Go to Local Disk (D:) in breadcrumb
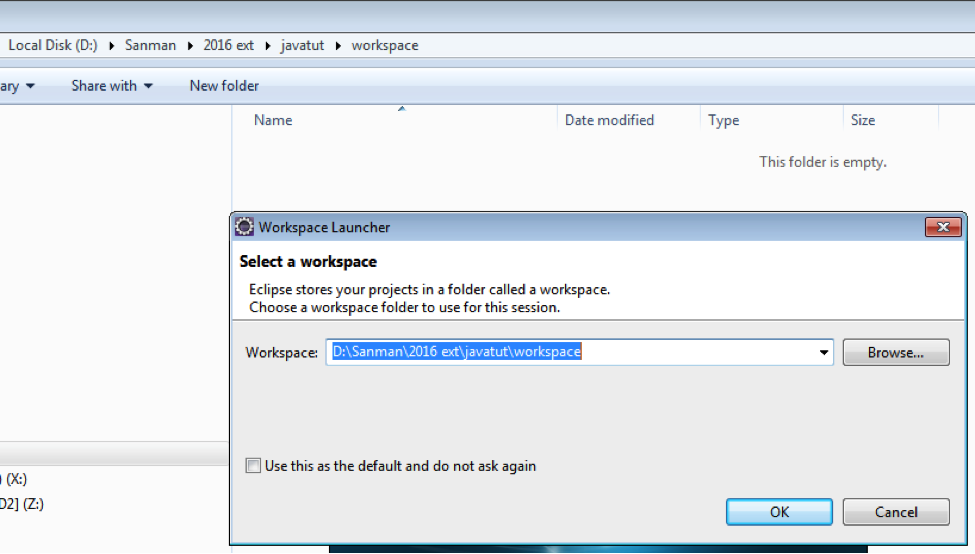This screenshot has width=975, height=554. pos(53,45)
